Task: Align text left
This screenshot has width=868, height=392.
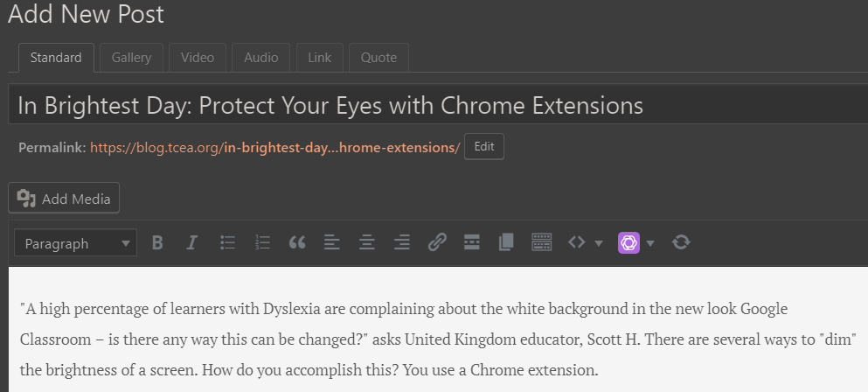Action: [x=331, y=242]
